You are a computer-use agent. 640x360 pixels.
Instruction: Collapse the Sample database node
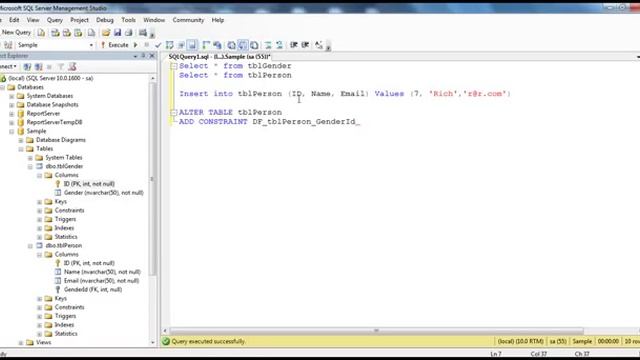click(12, 131)
